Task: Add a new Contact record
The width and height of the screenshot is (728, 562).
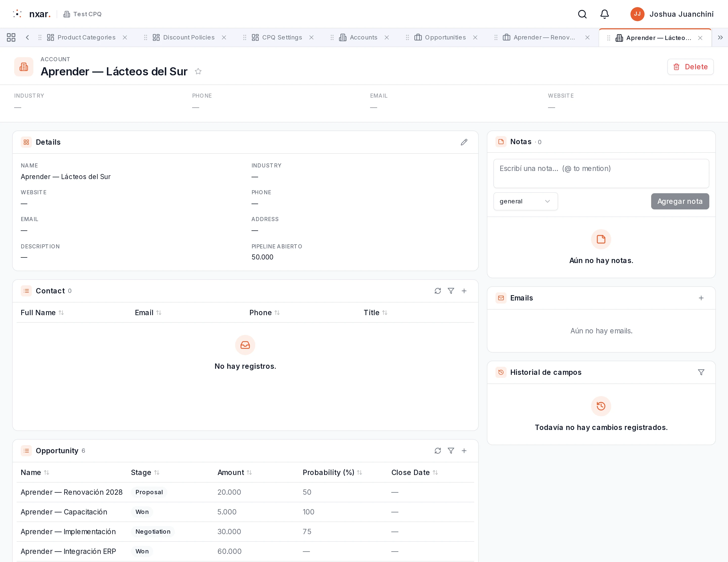Action: coord(464,291)
